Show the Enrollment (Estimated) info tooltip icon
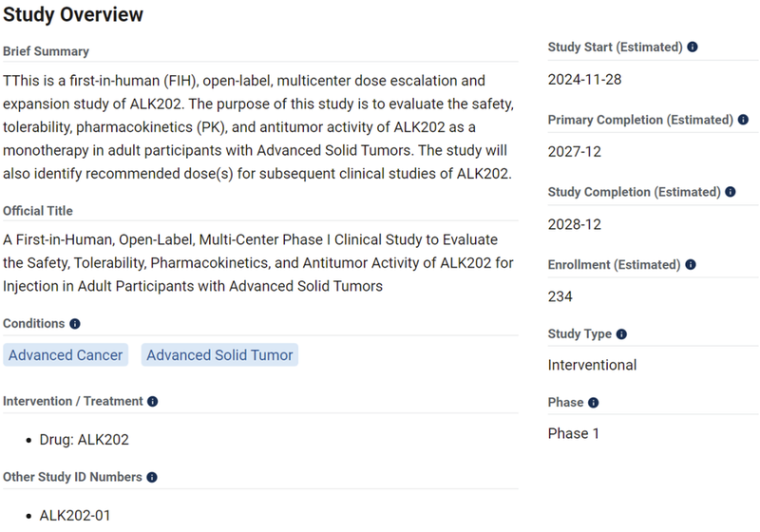The width and height of the screenshot is (760, 532). 691,265
